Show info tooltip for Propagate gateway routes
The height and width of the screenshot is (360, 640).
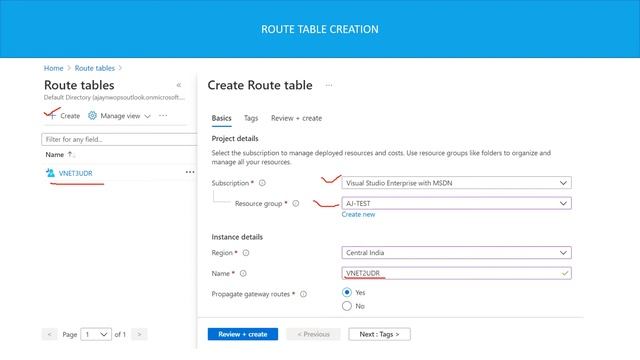(x=303, y=294)
